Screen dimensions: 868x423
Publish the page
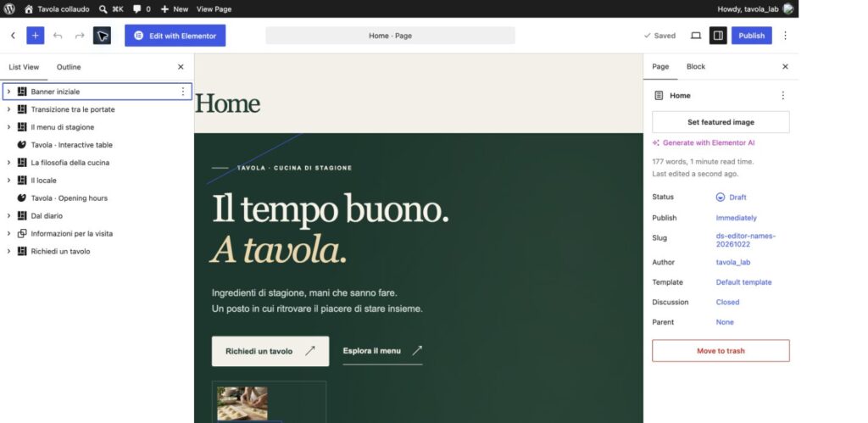(x=751, y=36)
